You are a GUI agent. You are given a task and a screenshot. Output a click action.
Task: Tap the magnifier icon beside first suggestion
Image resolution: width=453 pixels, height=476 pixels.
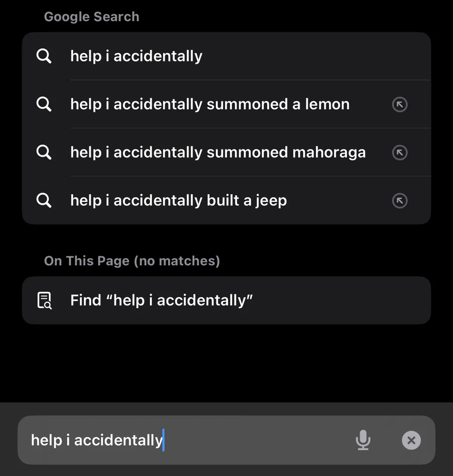44,56
